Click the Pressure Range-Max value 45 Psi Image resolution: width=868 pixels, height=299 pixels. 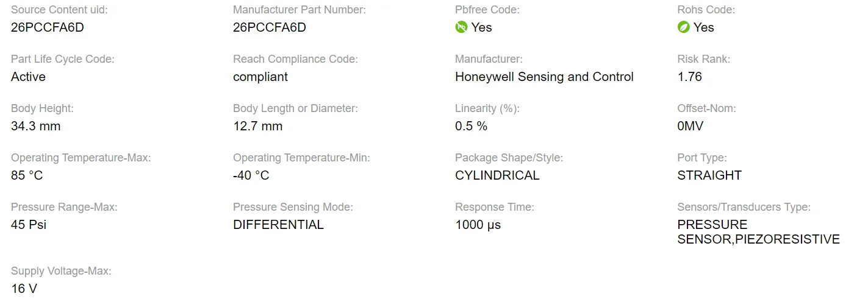29,225
